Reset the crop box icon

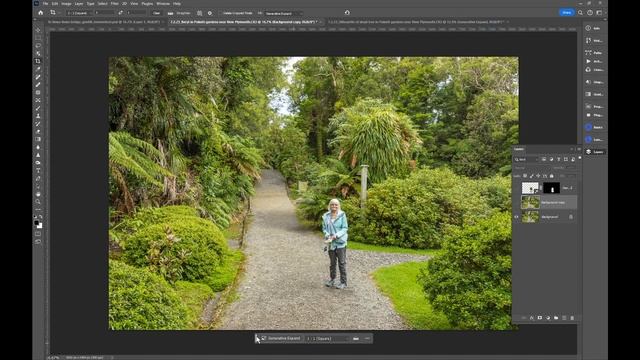pos(347,13)
